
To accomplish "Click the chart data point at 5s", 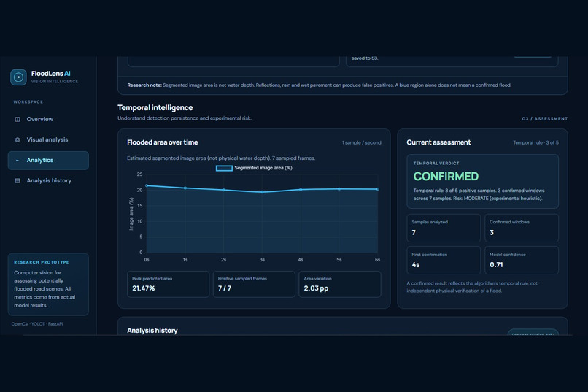I will tap(339, 188).
